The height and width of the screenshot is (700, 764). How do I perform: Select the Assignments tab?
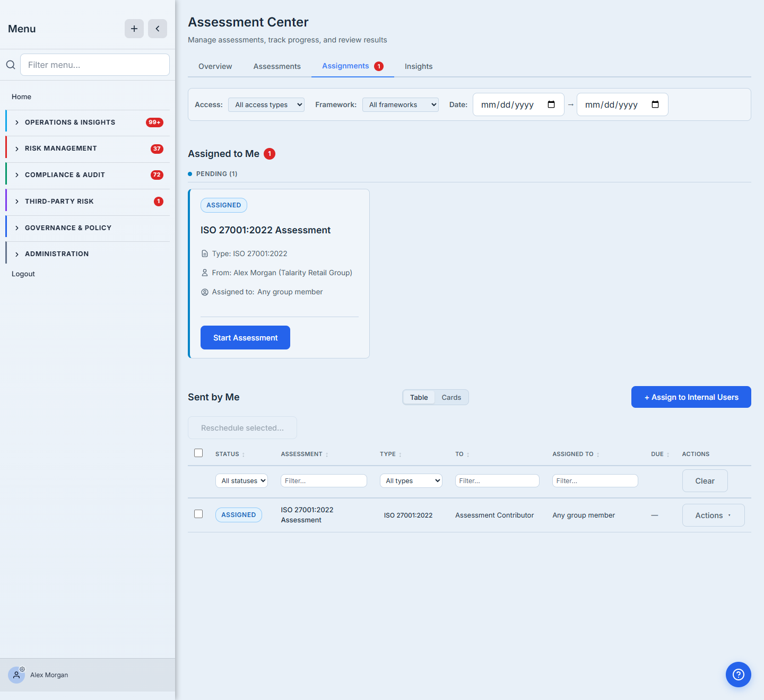click(x=353, y=66)
